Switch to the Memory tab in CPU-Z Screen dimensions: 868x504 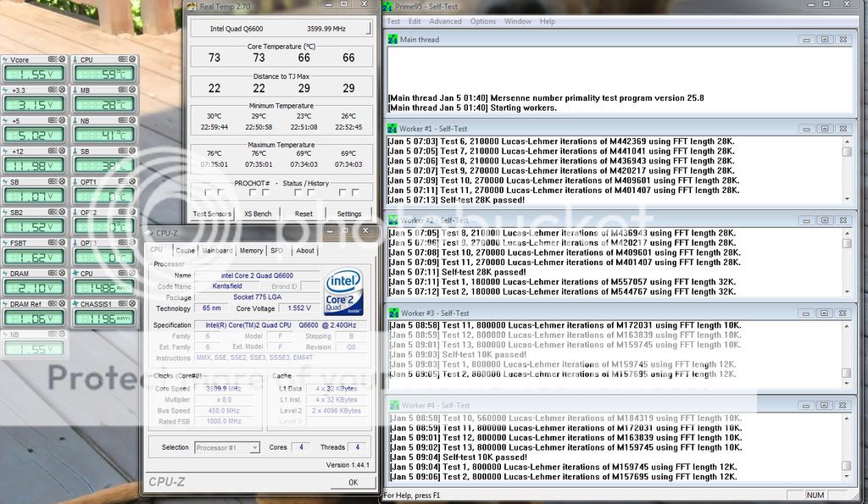(x=251, y=251)
